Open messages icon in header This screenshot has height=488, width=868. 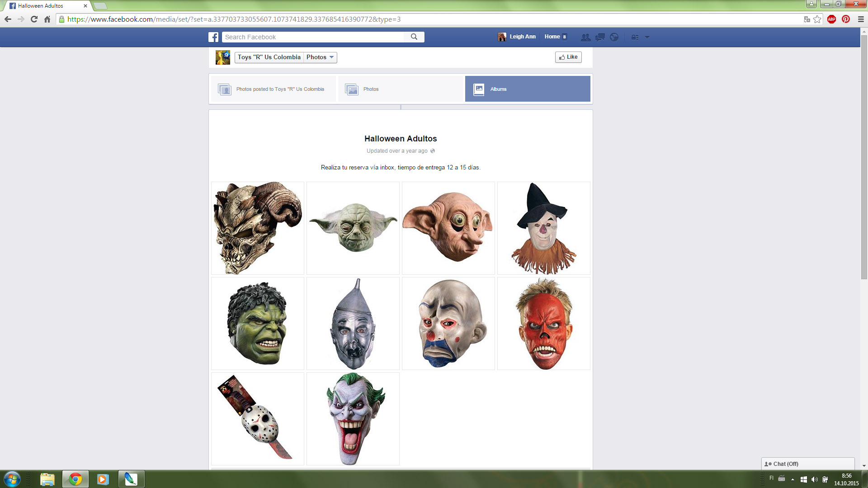pyautogui.click(x=600, y=37)
